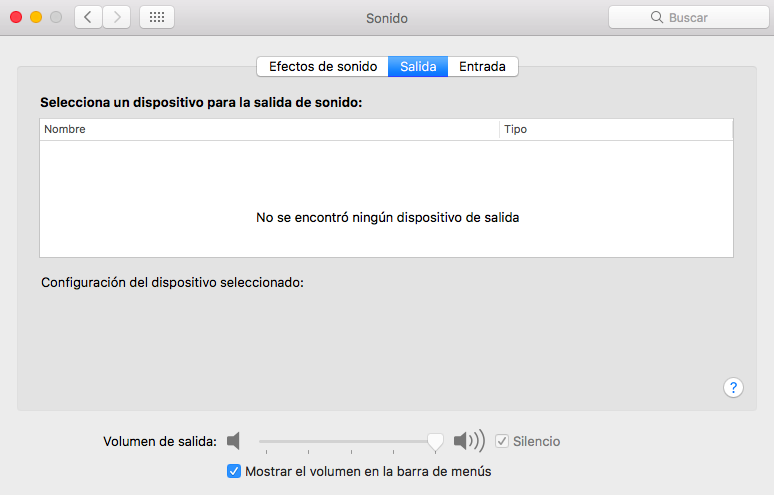Open the help question mark button
Image resolution: width=774 pixels, height=495 pixels.
point(733,387)
